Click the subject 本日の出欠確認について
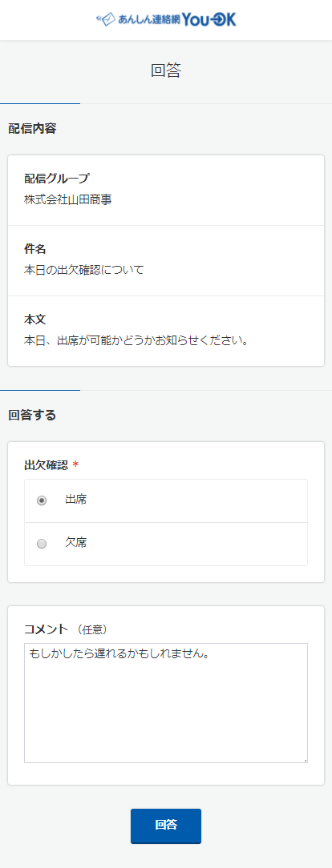Image resolution: width=332 pixels, height=868 pixels. [x=84, y=270]
